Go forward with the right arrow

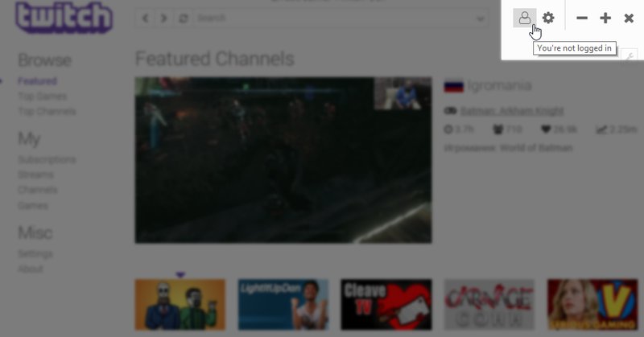click(x=164, y=18)
